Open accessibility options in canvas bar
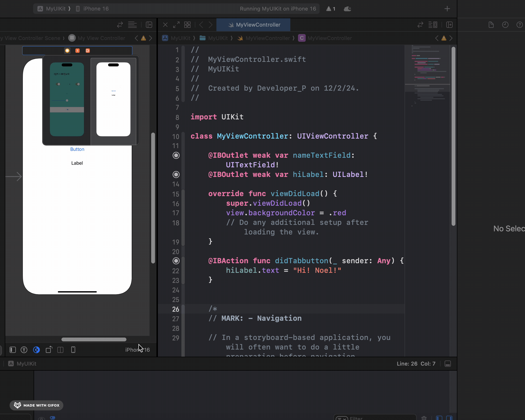525x420 pixels. coord(24,350)
